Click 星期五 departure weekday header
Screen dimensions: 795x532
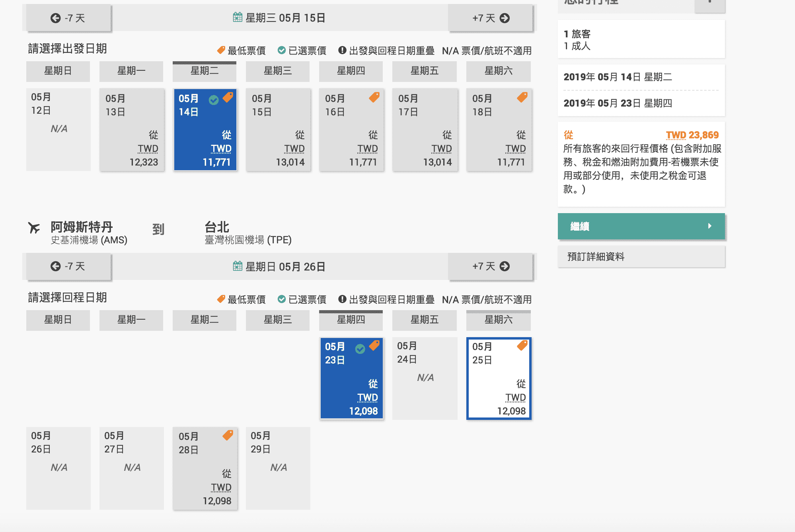click(x=425, y=71)
